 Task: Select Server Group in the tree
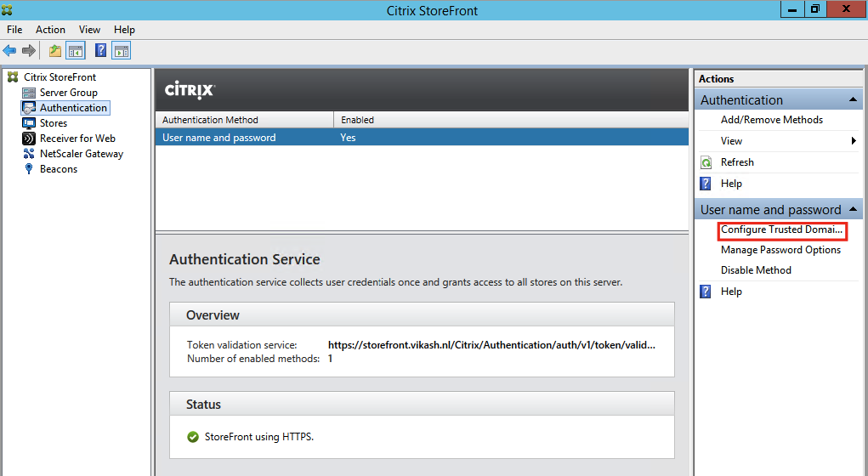(x=69, y=93)
